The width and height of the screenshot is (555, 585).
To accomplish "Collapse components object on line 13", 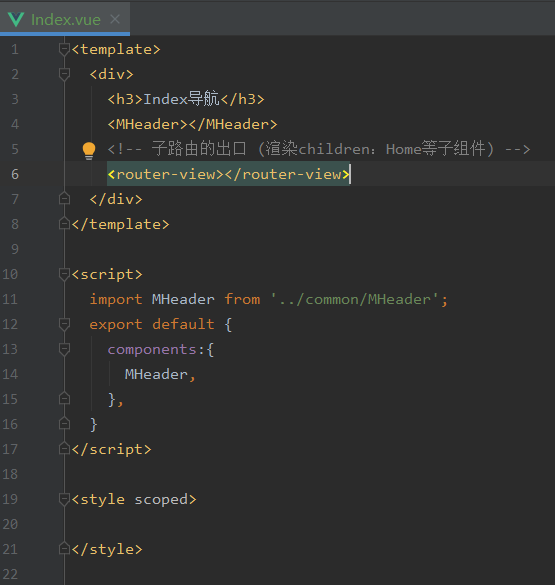I will [x=64, y=349].
